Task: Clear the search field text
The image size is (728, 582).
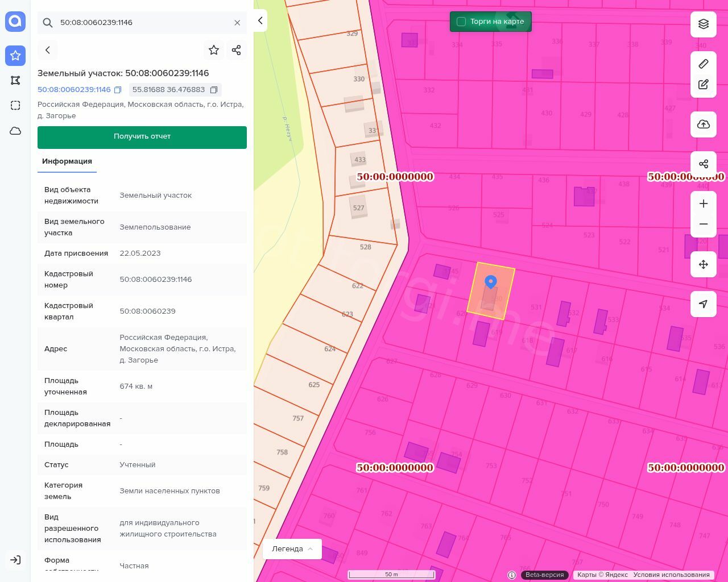Action: [x=237, y=23]
